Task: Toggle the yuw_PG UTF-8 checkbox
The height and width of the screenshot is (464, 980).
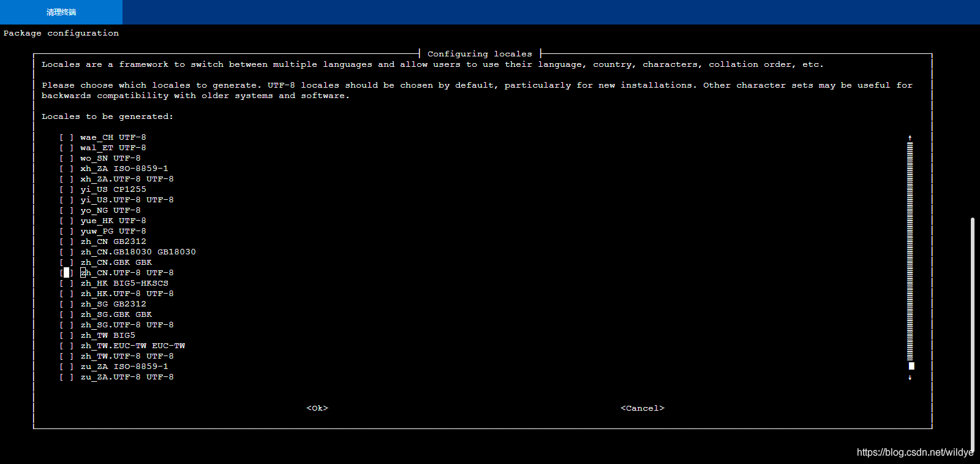Action: click(x=66, y=231)
